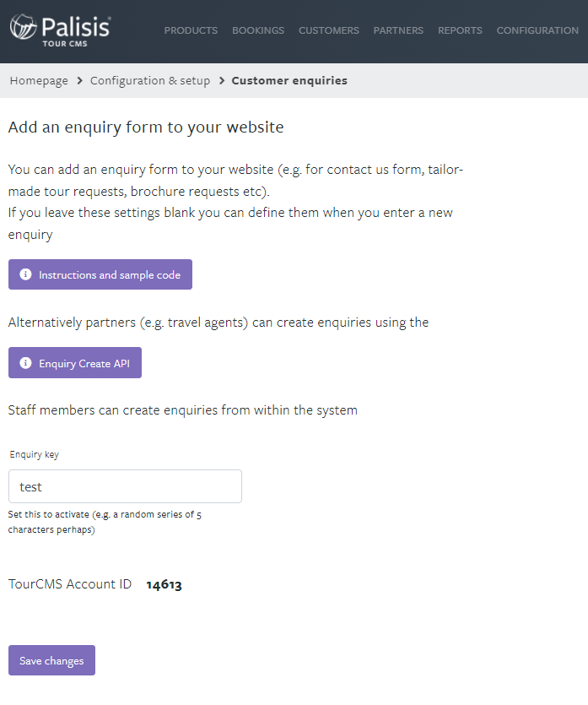The height and width of the screenshot is (705, 588).
Task: Click the Palisis globe logo icon
Action: (x=24, y=26)
